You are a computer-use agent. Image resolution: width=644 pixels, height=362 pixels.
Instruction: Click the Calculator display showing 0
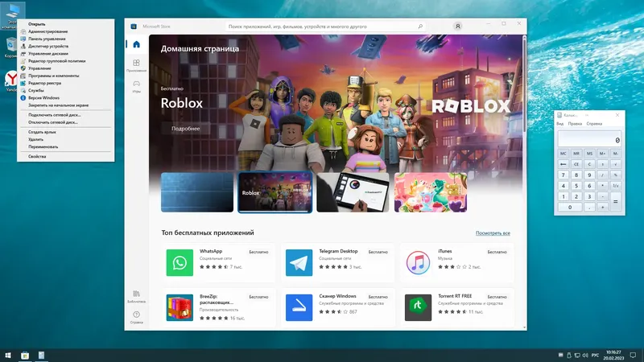(x=589, y=139)
